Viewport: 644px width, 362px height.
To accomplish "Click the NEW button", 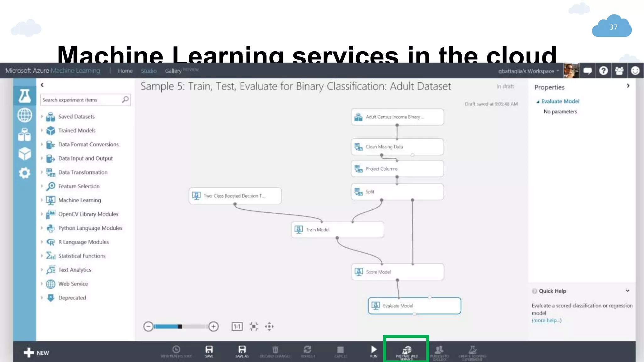I will [36, 353].
